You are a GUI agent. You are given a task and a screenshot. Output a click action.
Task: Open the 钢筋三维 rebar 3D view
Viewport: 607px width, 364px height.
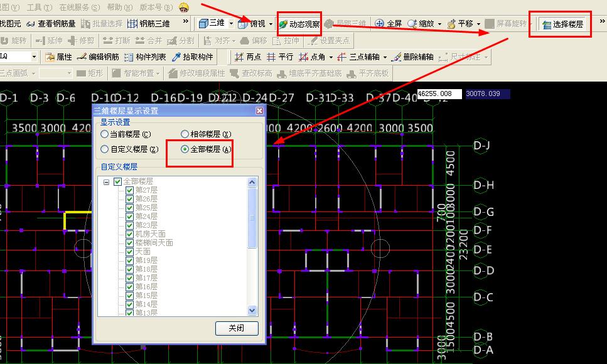[x=149, y=24]
